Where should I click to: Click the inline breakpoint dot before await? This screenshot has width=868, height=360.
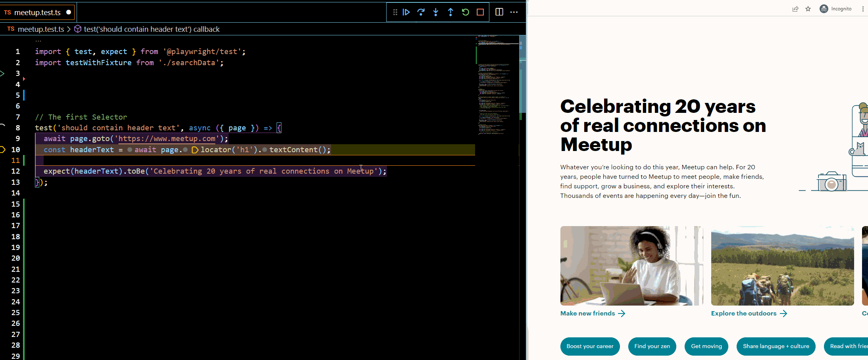point(130,150)
